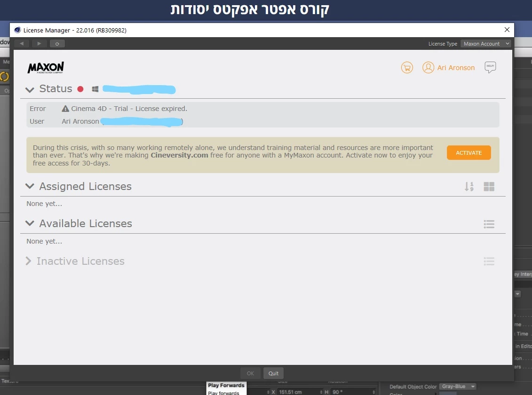This screenshot has width=532, height=395.
Task: Open the shopping cart icon
Action: click(407, 67)
